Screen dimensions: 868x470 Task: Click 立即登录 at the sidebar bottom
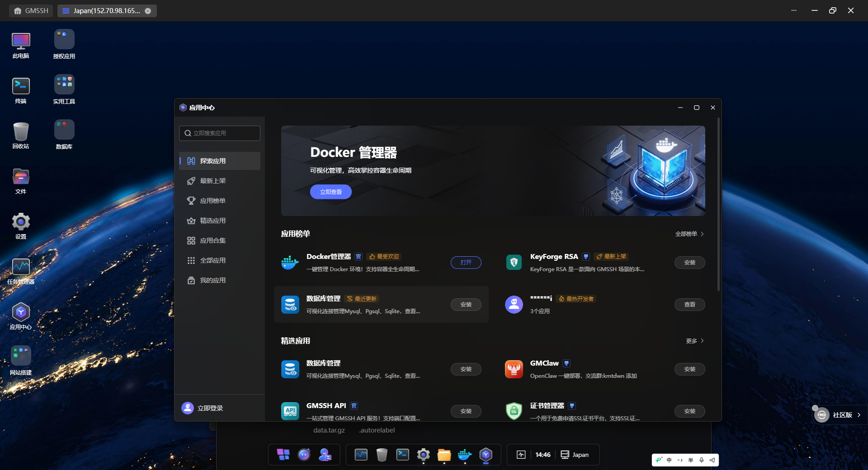[x=203, y=408]
